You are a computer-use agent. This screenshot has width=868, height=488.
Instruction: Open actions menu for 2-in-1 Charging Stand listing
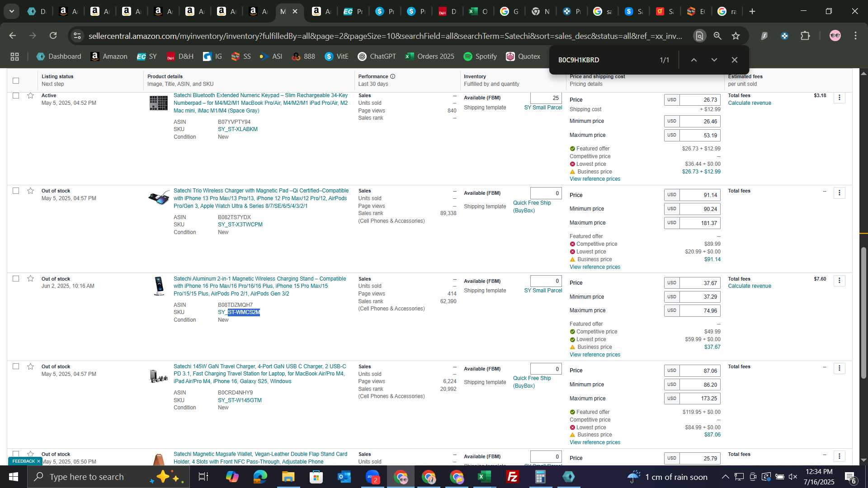(839, 281)
